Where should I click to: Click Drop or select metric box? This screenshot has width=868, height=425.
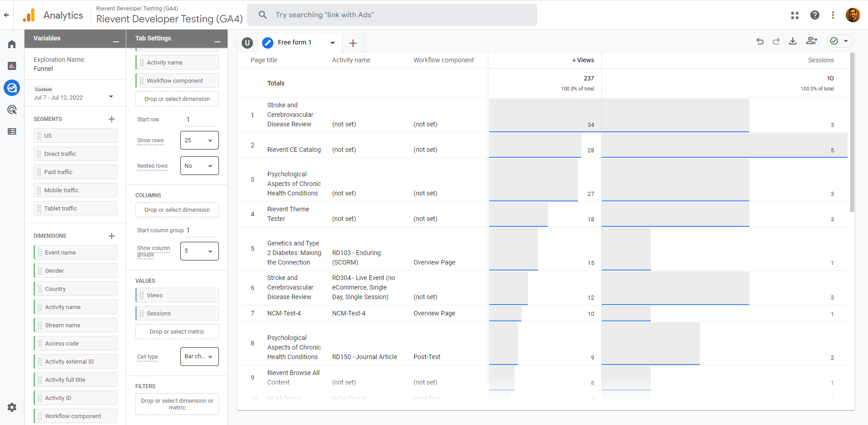click(177, 332)
